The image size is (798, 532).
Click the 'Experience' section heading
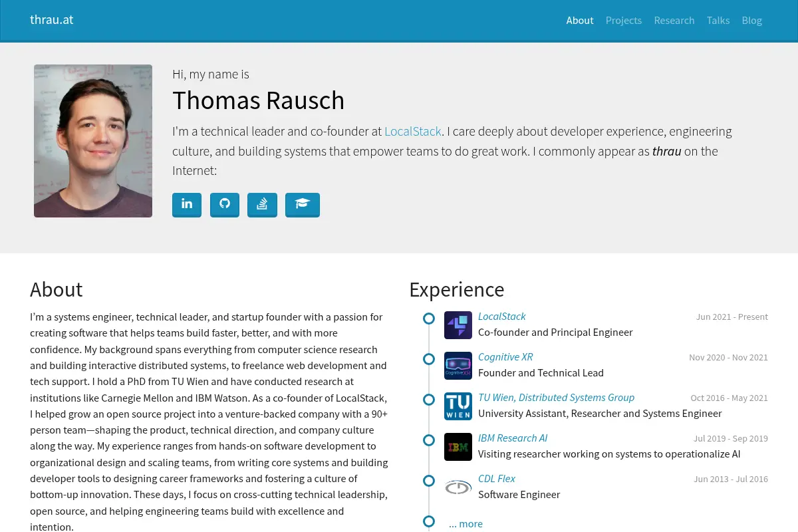point(457,290)
